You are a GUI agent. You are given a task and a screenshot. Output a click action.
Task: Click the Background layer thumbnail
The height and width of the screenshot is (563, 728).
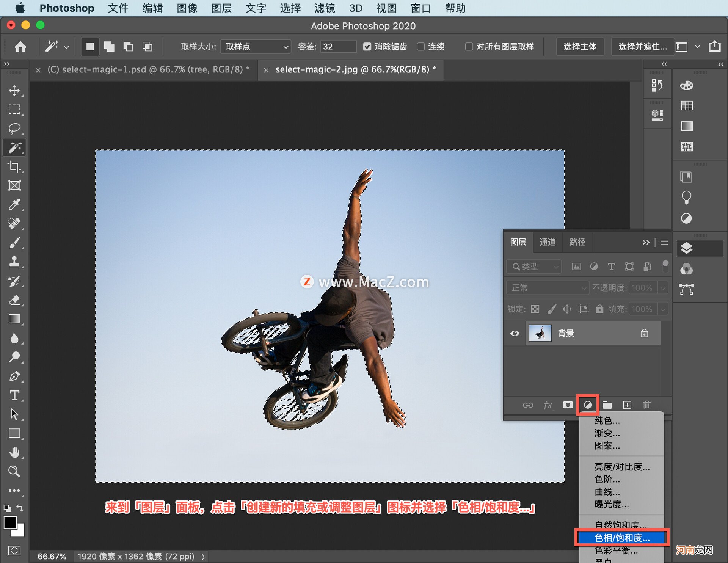[538, 332]
